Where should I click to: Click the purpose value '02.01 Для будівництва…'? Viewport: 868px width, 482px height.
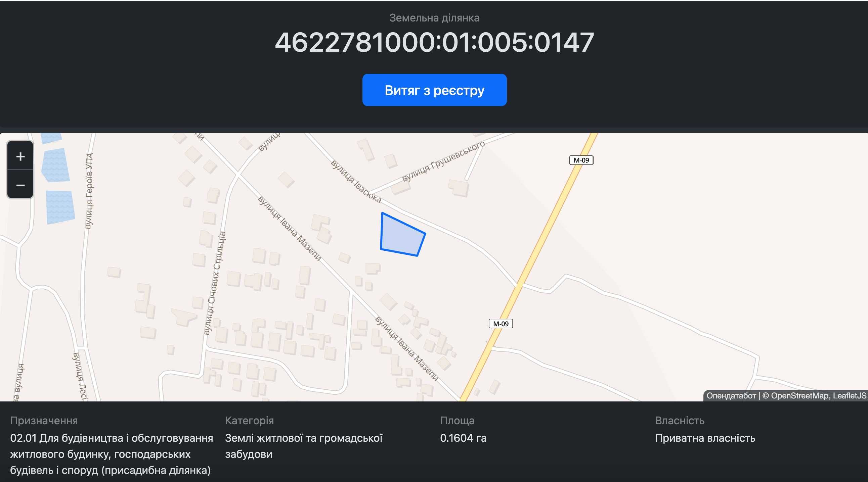[112, 454]
